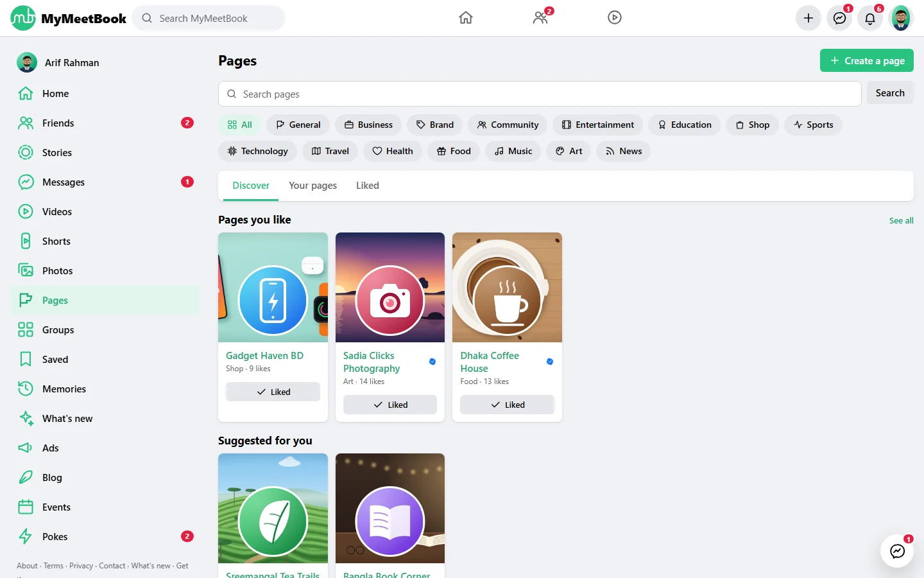This screenshot has height=578, width=924.
Task: Unlike the Dhaka Coffee House page
Action: [x=507, y=405]
